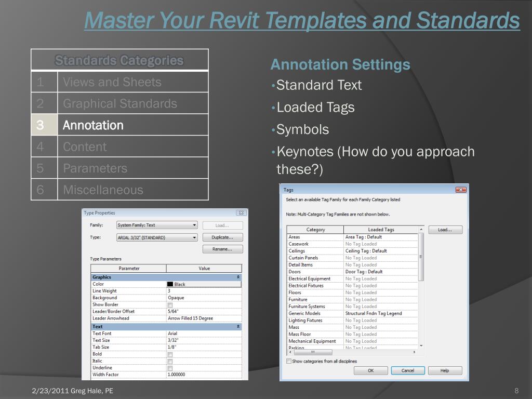The width and height of the screenshot is (532, 399).
Task: Select Door Tag : Default cell
Action: (381, 271)
